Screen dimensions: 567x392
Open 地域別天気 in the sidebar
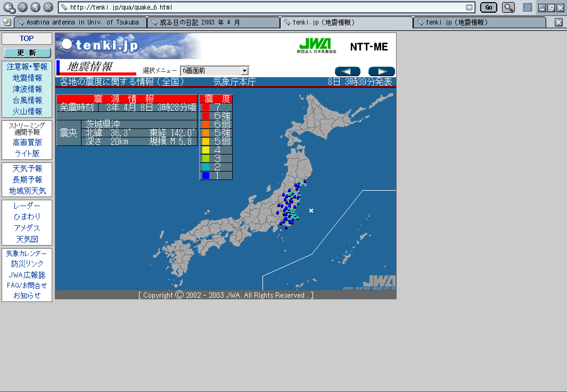pos(27,191)
